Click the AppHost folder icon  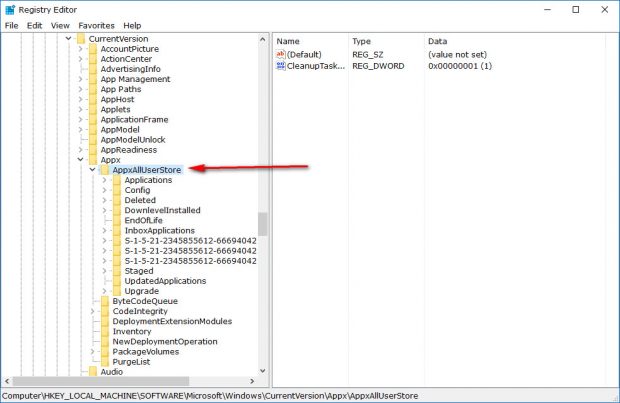[x=93, y=99]
